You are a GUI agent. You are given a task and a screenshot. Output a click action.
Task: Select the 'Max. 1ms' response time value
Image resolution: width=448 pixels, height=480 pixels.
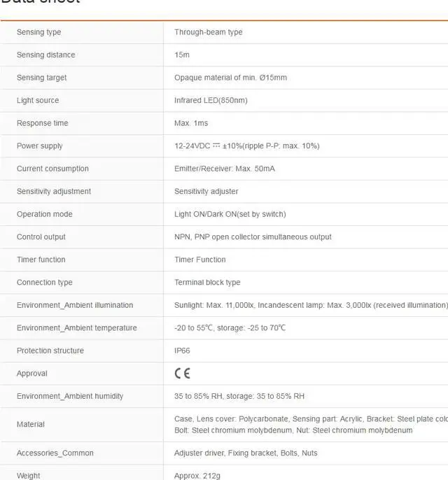pyautogui.click(x=191, y=123)
